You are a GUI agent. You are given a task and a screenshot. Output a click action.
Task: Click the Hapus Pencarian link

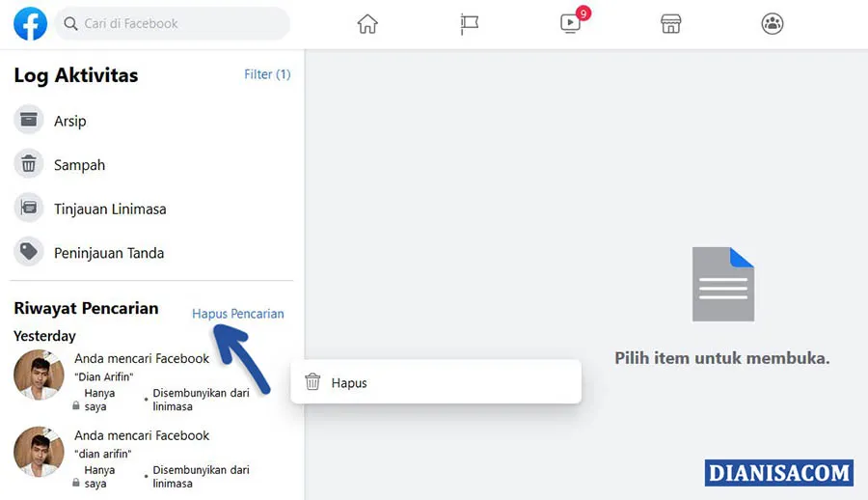238,314
